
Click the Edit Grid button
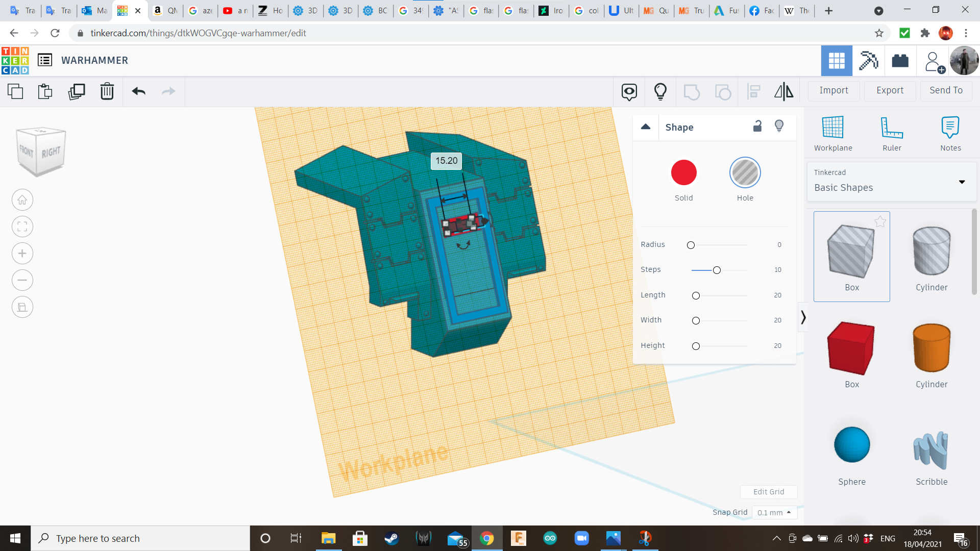768,492
